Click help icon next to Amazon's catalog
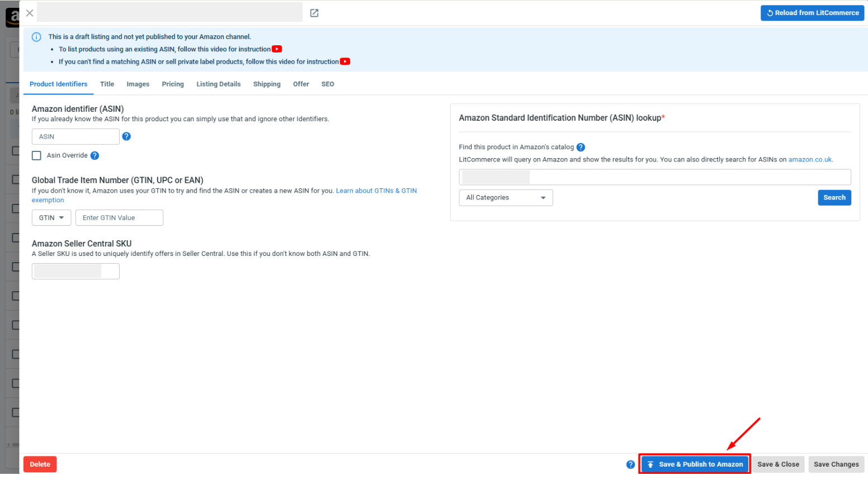 (581, 147)
